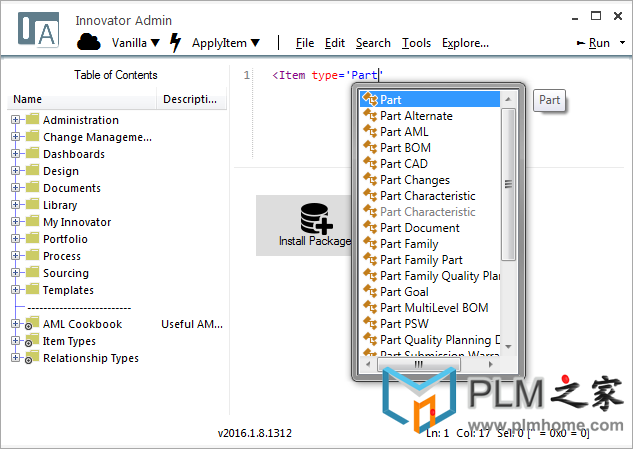Click the lightning bolt action icon
633x449 pixels.
point(175,42)
